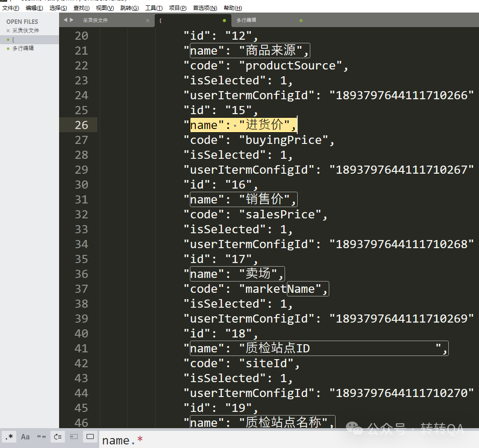The image size is (479, 448).
Task: Click userItermConfigId value ending 710270
Action: coord(401,393)
